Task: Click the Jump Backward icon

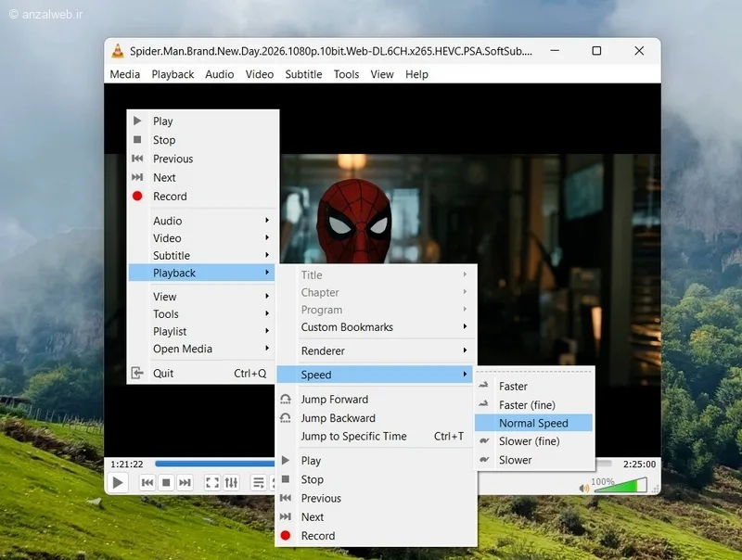Action: tap(286, 418)
